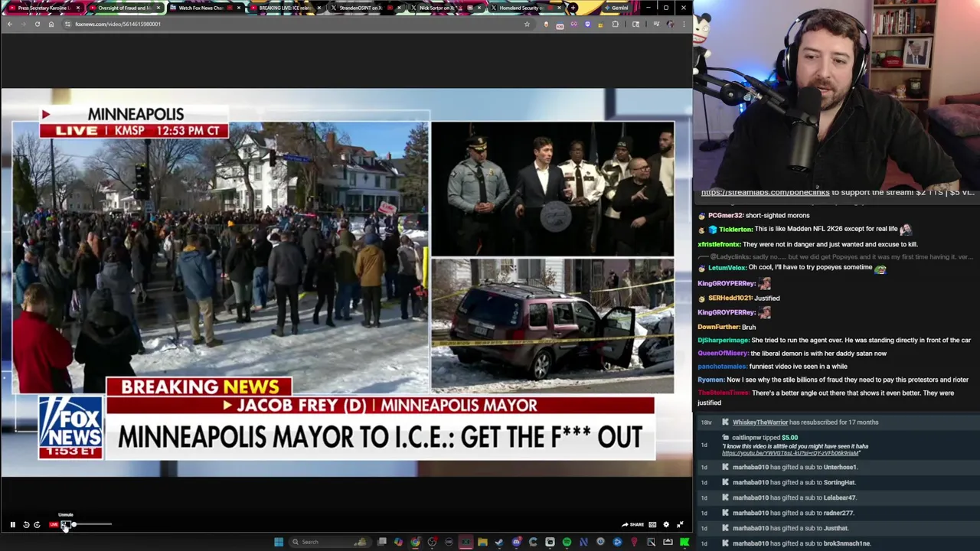Open the streamlabs.com/bonecinks link
The width and height of the screenshot is (980, 551).
point(765,193)
